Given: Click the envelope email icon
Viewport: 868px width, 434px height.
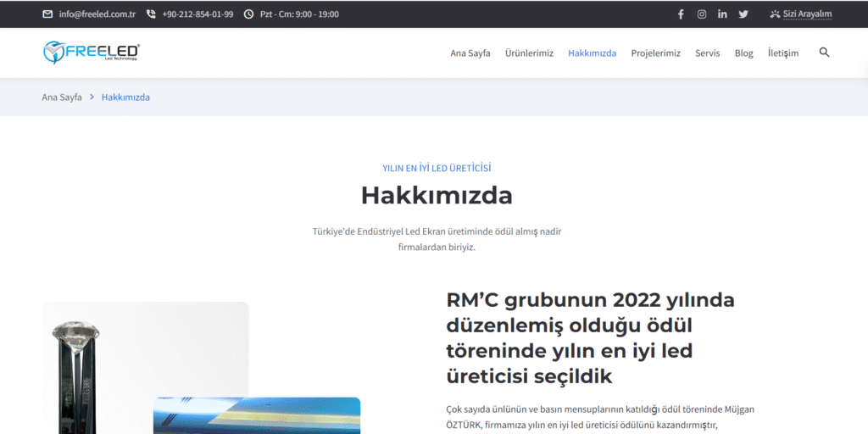Looking at the screenshot, I should click(47, 14).
